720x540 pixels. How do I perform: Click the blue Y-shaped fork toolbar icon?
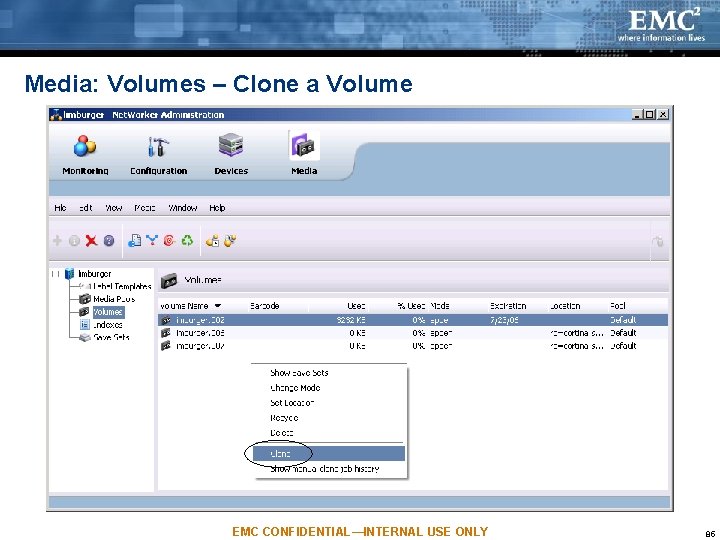(x=152, y=240)
